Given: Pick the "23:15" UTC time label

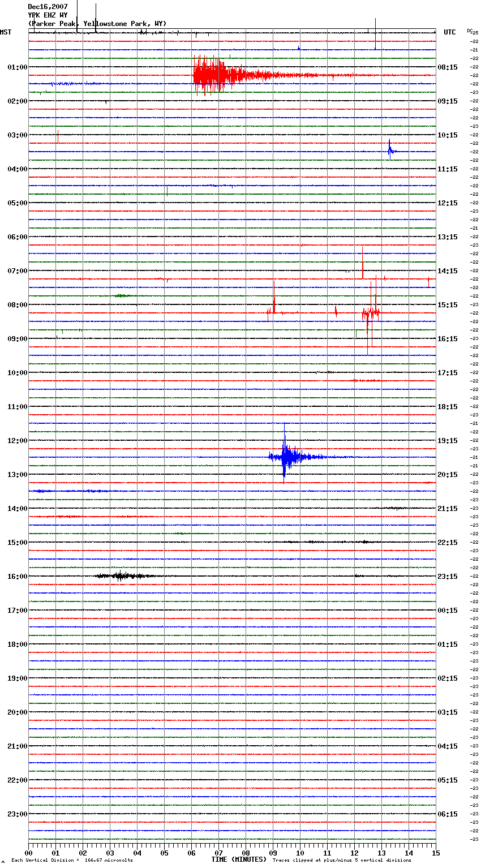Looking at the screenshot, I should point(448,577).
